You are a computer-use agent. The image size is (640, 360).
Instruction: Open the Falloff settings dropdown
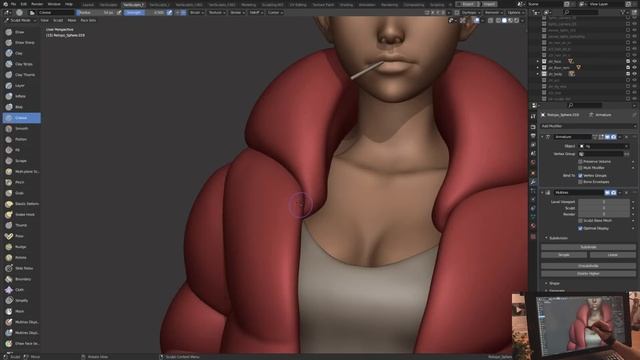(256, 13)
